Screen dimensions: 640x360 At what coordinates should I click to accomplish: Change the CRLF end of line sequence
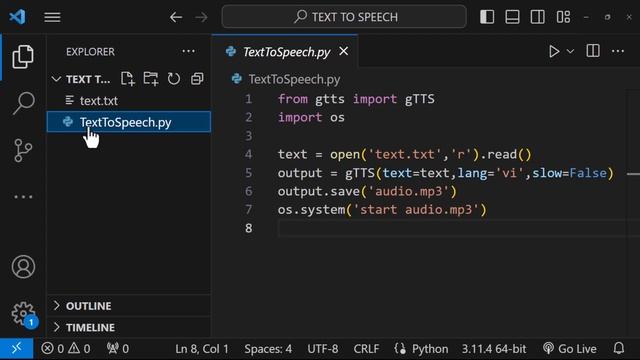[x=366, y=349]
